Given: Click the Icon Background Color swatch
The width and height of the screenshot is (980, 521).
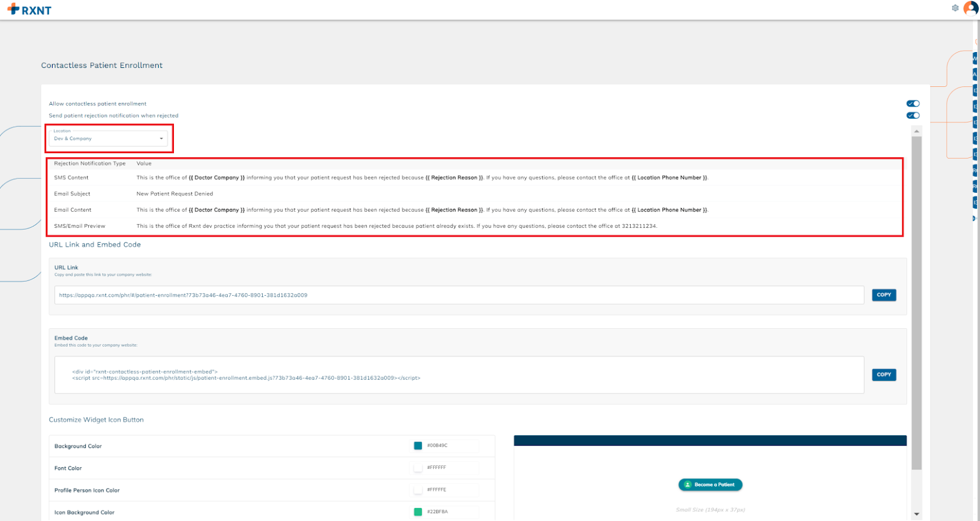Looking at the screenshot, I should coord(418,512).
